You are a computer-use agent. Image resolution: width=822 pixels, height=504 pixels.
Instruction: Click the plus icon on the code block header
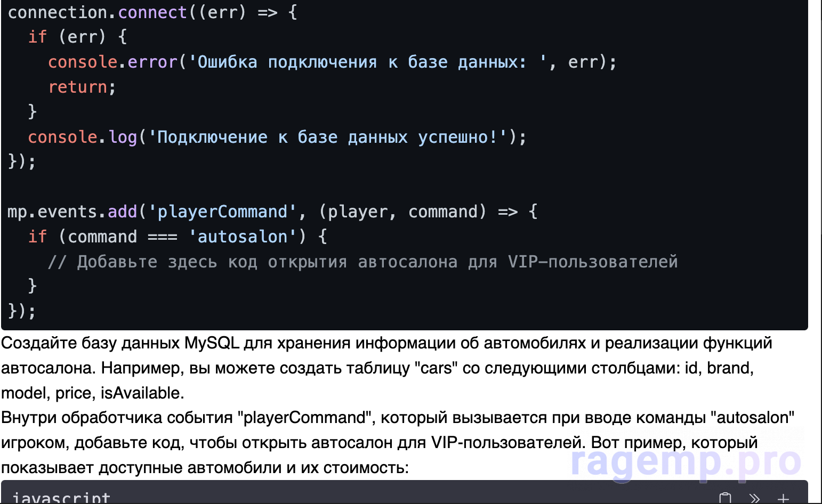coord(783,498)
